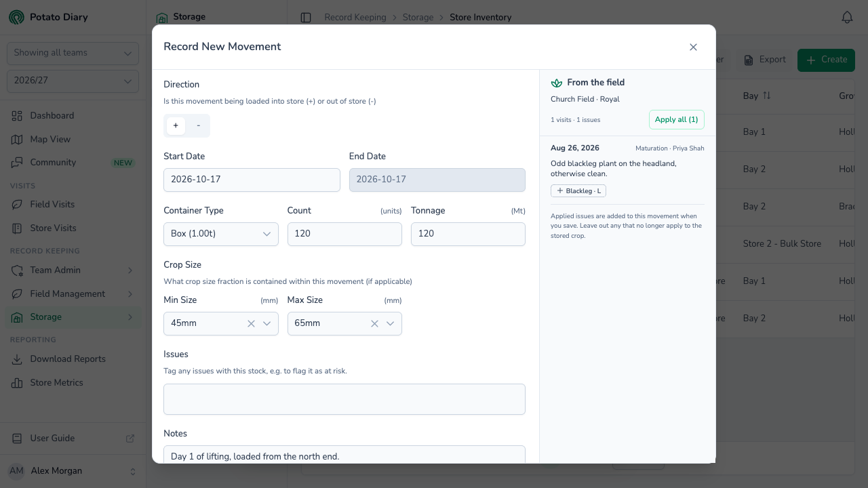Clear the Min Size 45mm value
Viewport: 868px width, 488px height.
(x=251, y=324)
